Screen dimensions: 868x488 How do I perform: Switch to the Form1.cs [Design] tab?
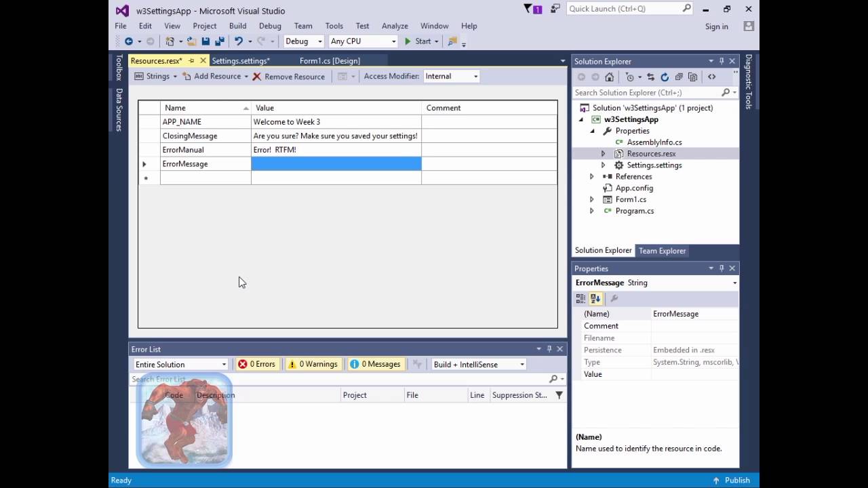point(330,61)
